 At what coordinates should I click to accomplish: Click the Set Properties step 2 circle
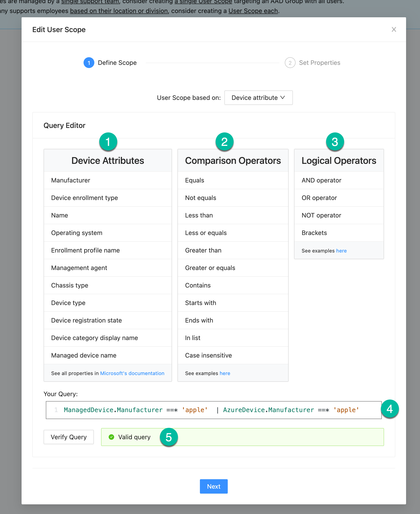[x=290, y=63]
